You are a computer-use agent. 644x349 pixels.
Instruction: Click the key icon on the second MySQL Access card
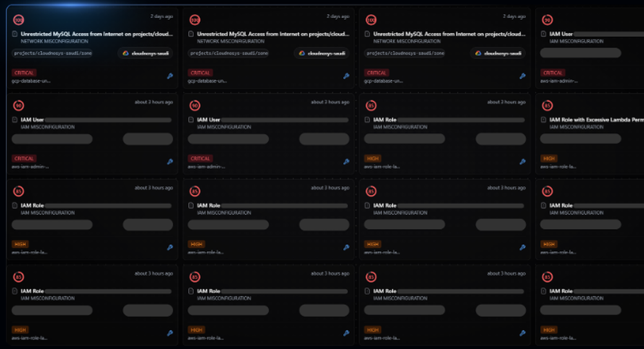(x=346, y=76)
